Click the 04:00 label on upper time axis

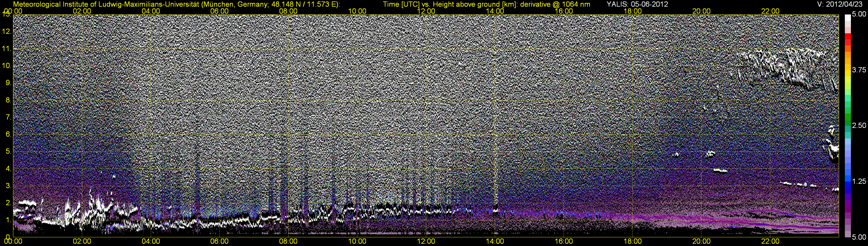click(151, 11)
